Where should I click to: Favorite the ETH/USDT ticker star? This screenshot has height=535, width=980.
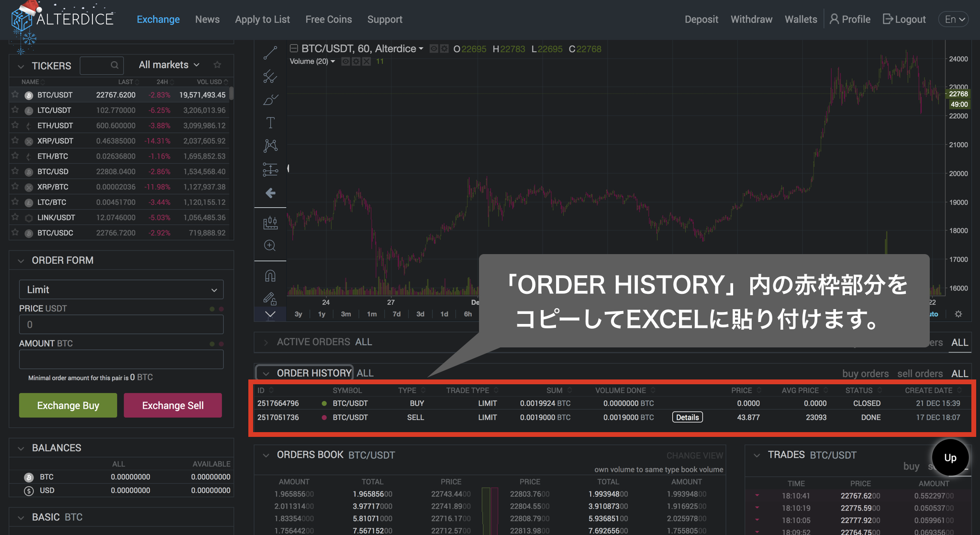[15, 125]
